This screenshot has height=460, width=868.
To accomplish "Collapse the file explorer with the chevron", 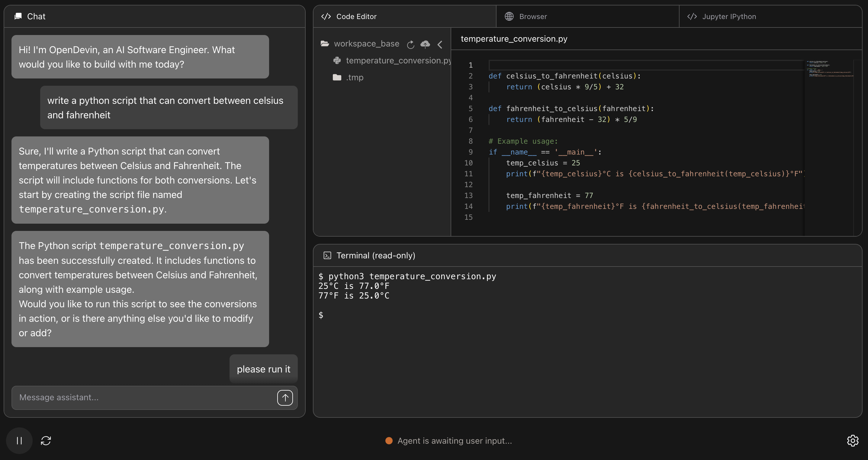I will [x=440, y=44].
